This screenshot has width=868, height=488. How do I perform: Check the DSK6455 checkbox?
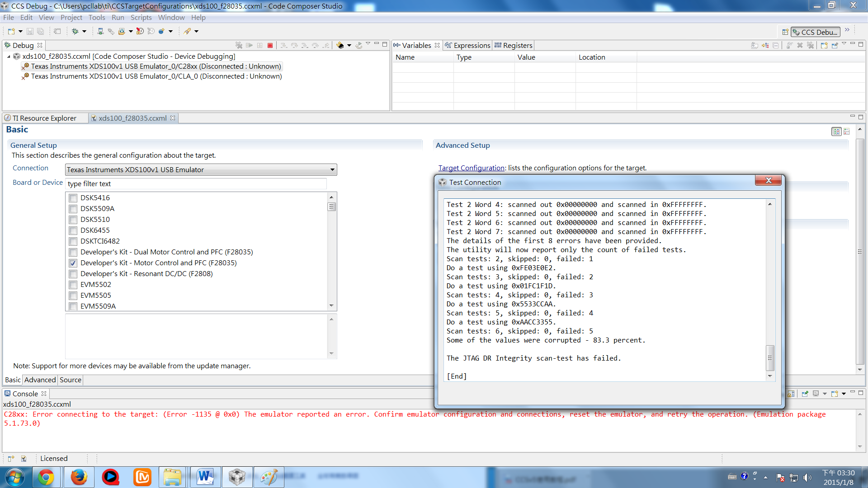73,230
